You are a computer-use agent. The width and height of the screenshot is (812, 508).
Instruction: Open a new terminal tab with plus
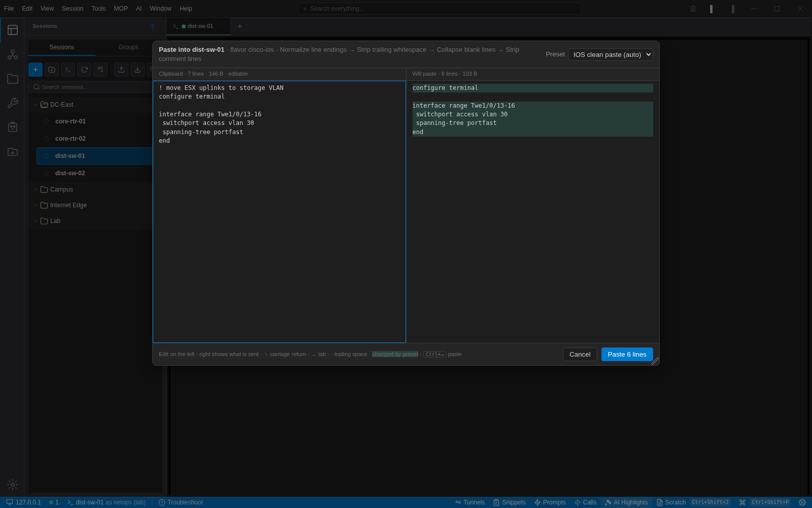(240, 26)
